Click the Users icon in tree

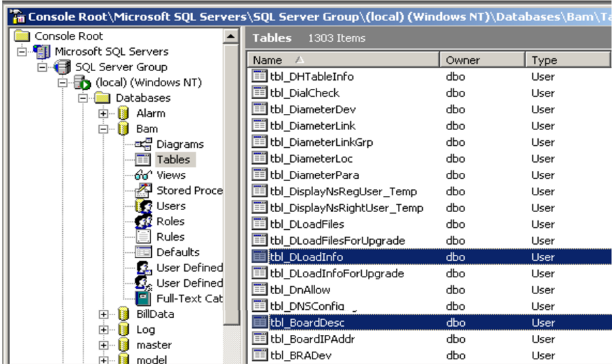pyautogui.click(x=144, y=206)
